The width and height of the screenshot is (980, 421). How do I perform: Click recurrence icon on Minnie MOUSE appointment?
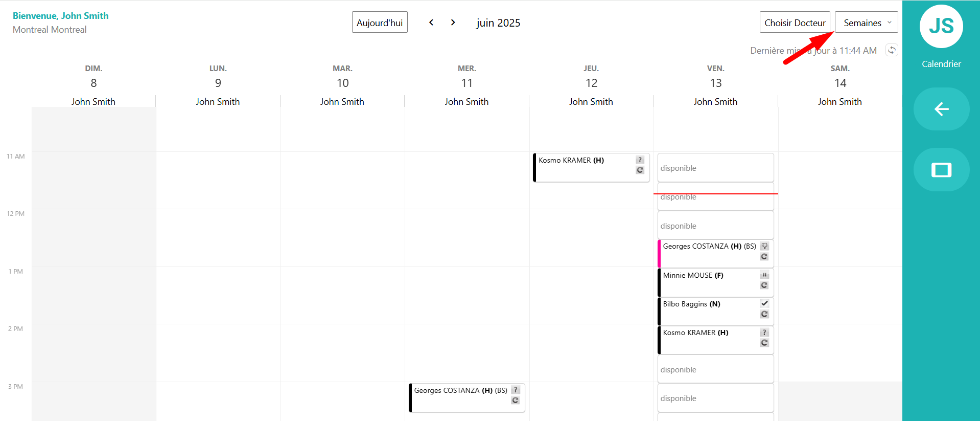click(764, 285)
